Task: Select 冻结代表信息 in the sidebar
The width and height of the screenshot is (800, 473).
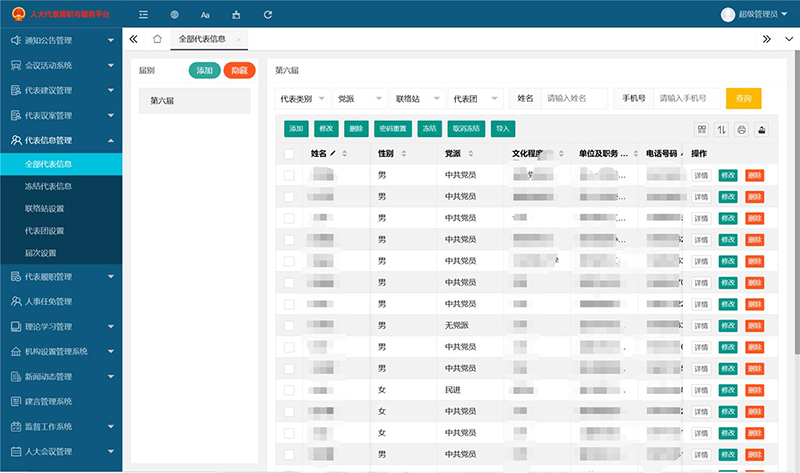Action: [x=48, y=186]
